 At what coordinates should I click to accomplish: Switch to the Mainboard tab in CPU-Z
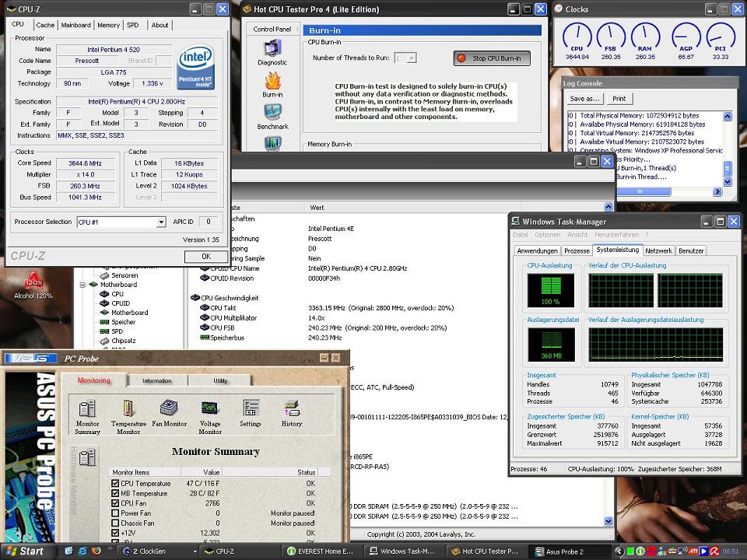coord(75,25)
